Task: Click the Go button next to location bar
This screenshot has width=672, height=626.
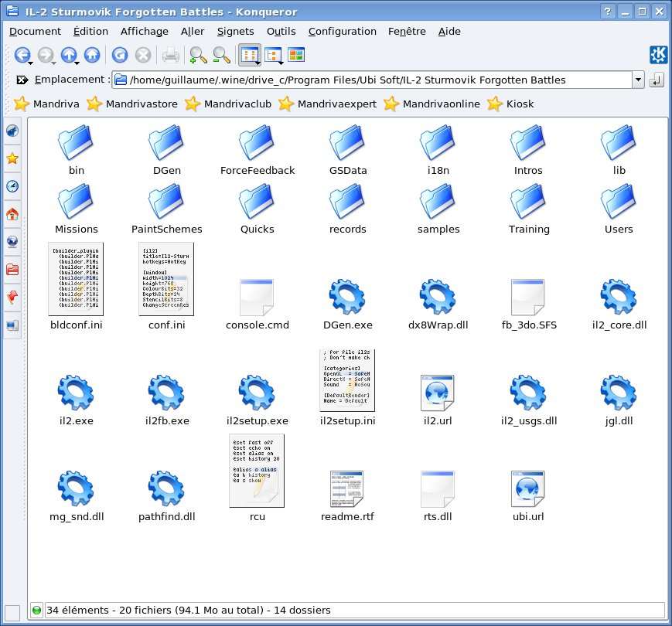Action: coord(656,80)
